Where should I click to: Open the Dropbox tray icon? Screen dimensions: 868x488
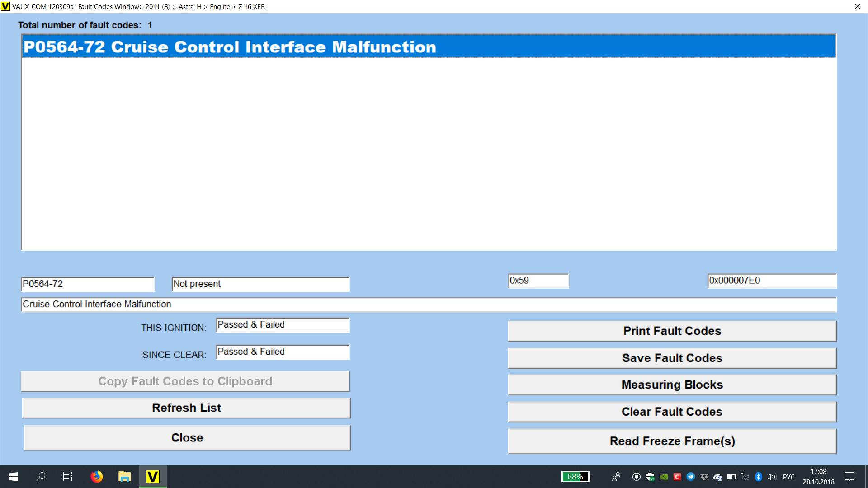[704, 477]
